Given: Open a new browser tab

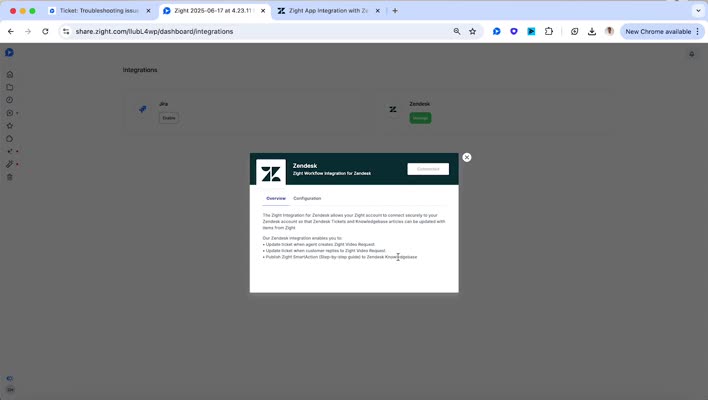Looking at the screenshot, I should click(x=395, y=10).
